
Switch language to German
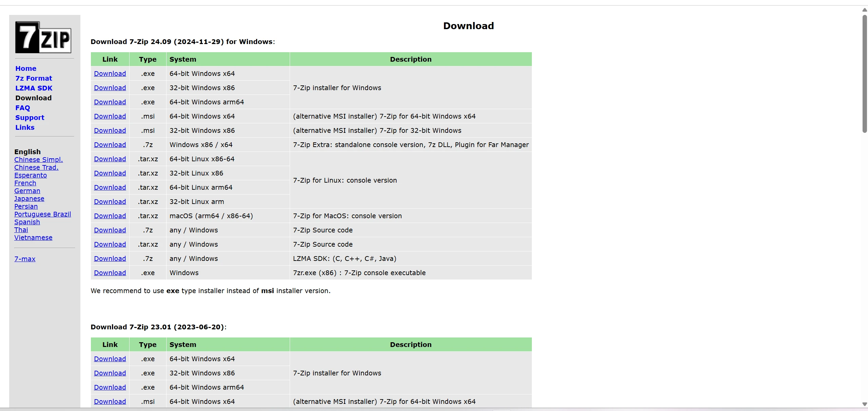point(27,191)
